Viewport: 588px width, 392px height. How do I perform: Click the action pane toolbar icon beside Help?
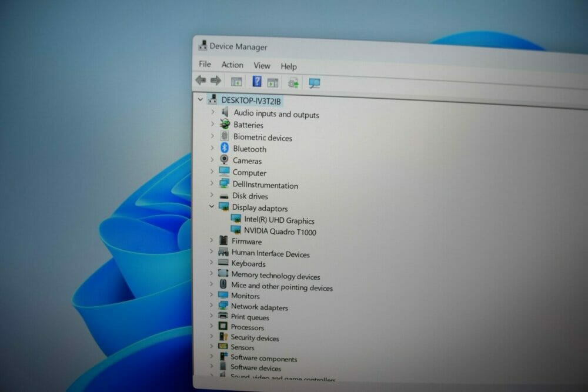click(x=273, y=82)
